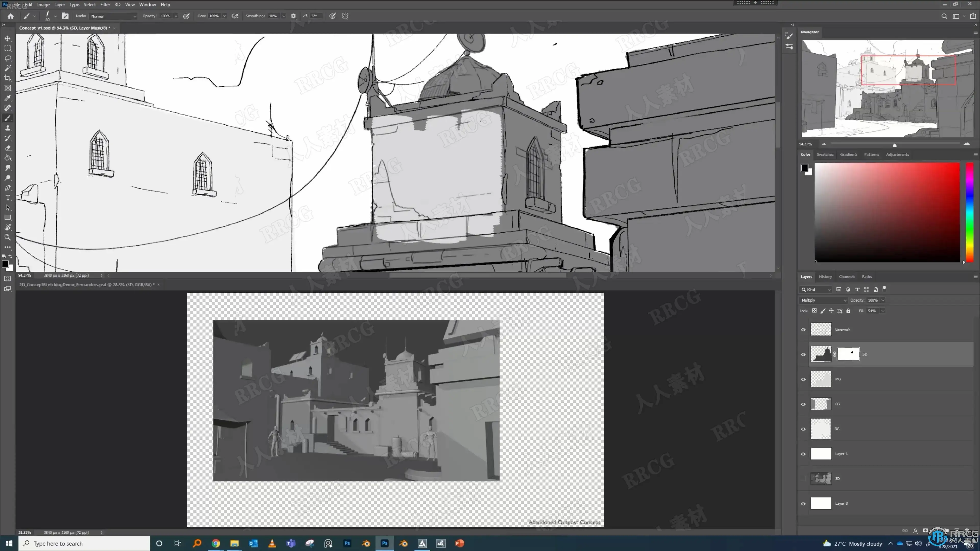
Task: Click the vertical hue spectrum slider
Action: [x=970, y=212]
